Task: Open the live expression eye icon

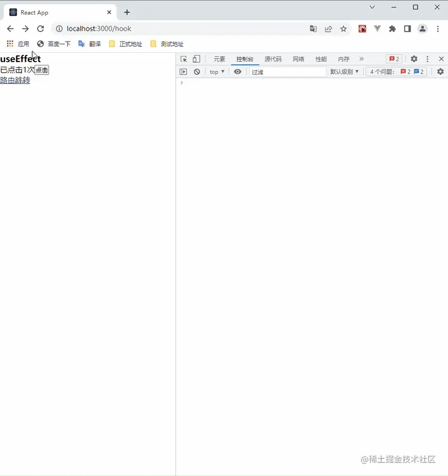Action: tap(238, 71)
